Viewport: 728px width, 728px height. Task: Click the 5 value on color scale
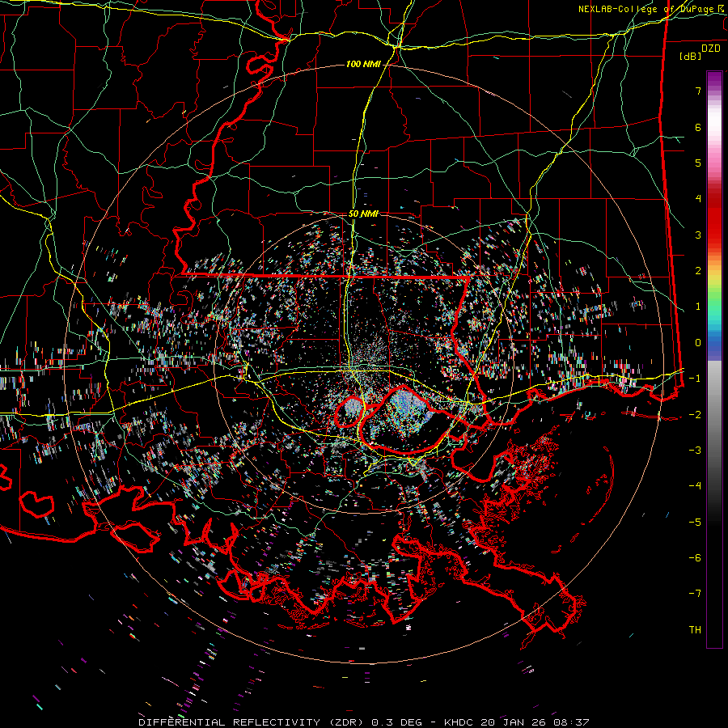point(698,163)
